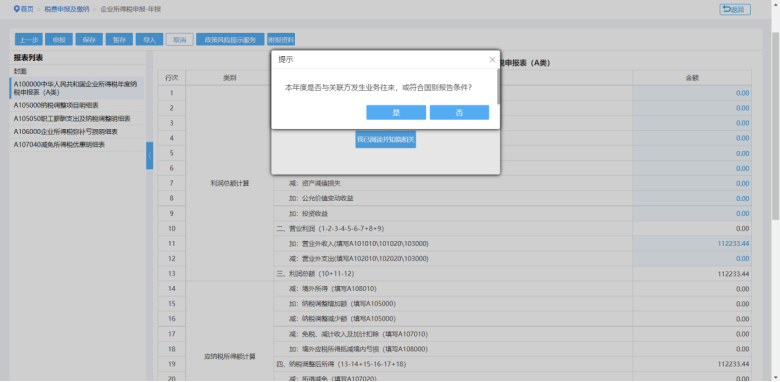Click the 申报 submit button
Screen dimensions: 780x382
[x=59, y=40]
